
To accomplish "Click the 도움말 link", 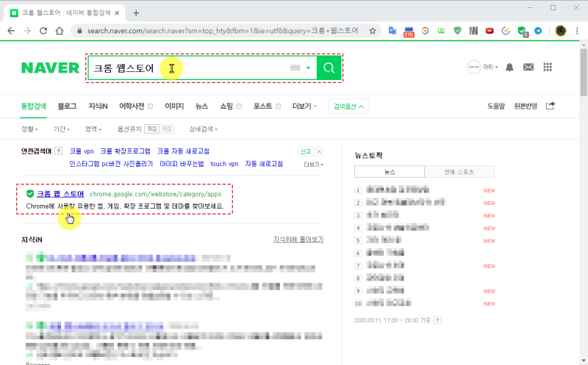I will (496, 106).
